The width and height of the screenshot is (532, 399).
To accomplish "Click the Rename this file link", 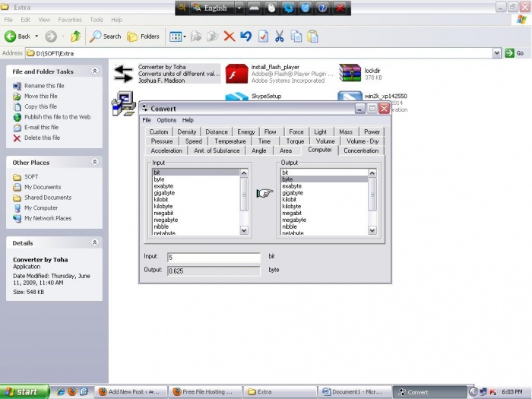I will (x=44, y=86).
